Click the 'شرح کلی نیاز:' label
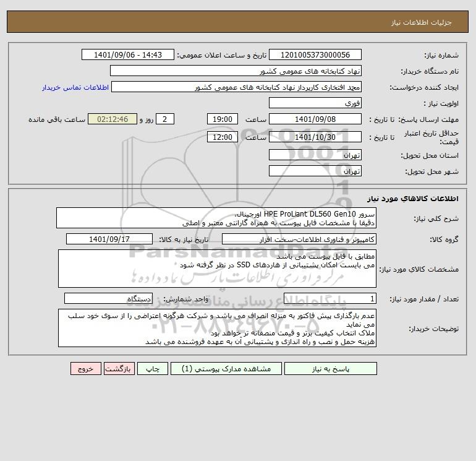The image size is (476, 461). click(436, 218)
